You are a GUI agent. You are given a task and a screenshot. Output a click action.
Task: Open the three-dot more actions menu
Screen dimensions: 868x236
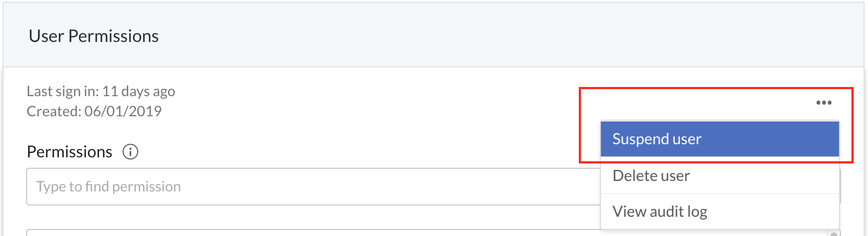824,103
